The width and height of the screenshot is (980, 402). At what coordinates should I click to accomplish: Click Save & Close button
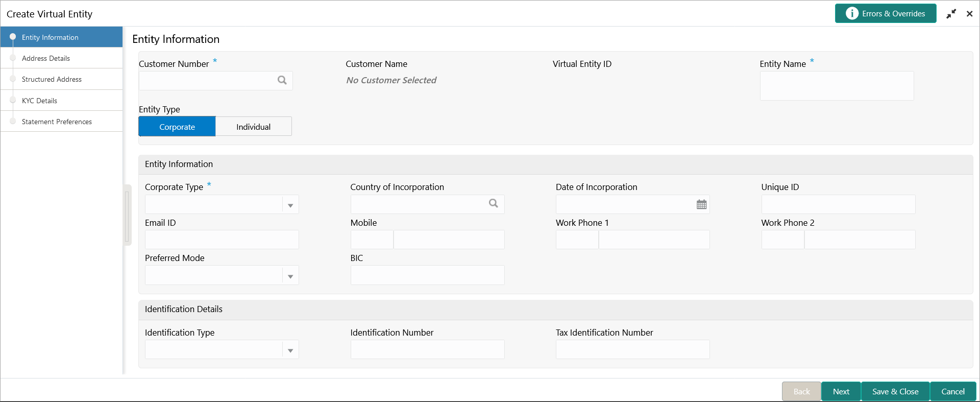click(x=895, y=392)
